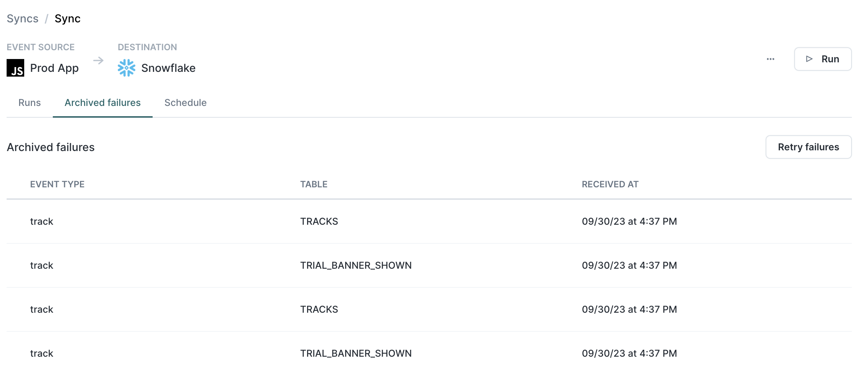The height and width of the screenshot is (371, 868).
Task: Select the last TRIAL_BANNER_SHOWN row at bottom
Action: 356,353
